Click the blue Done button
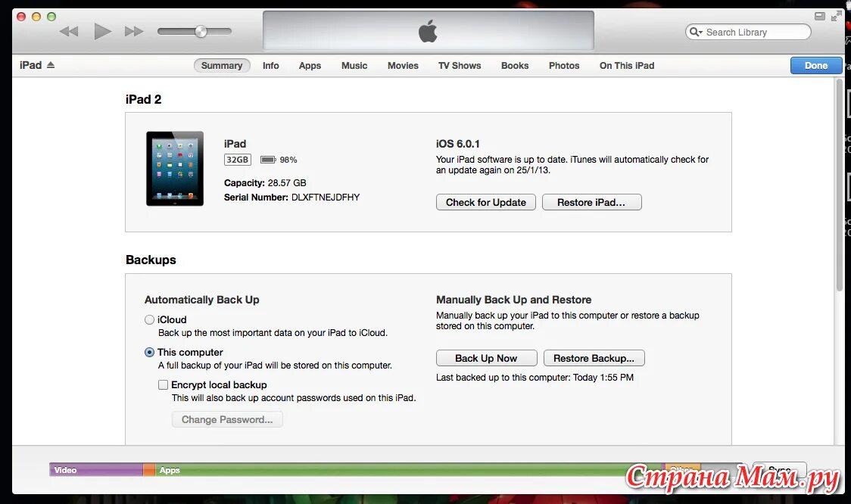This screenshot has width=851, height=504. click(x=815, y=65)
